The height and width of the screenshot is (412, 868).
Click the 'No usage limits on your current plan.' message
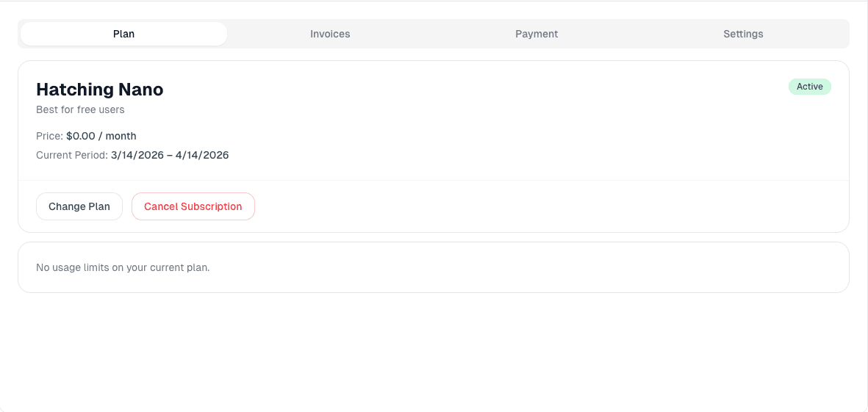[x=123, y=267]
